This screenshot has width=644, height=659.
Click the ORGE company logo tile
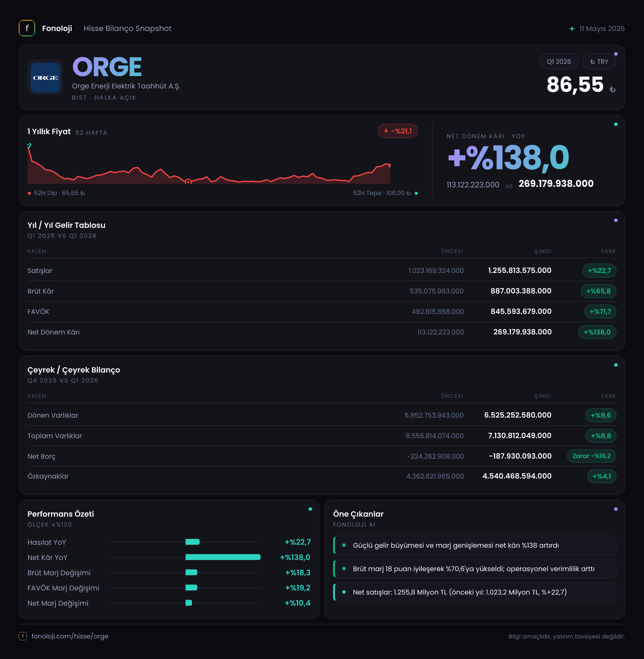coord(45,78)
